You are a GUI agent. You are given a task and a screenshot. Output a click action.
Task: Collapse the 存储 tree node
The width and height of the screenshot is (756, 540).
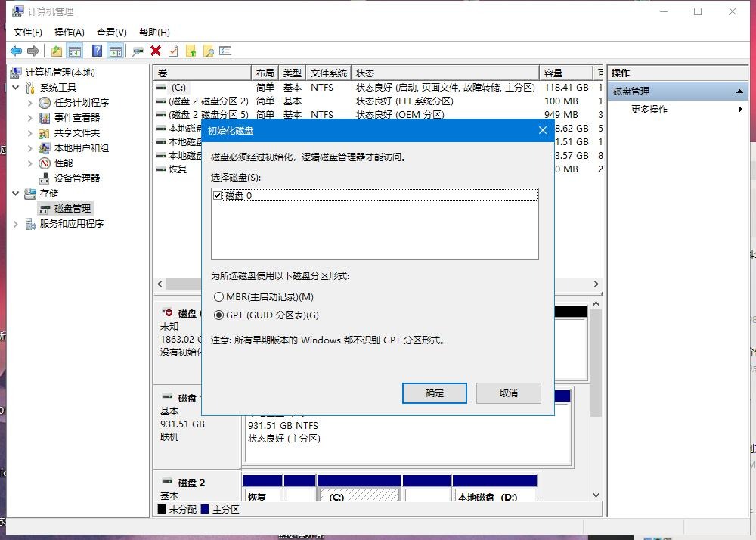16,193
